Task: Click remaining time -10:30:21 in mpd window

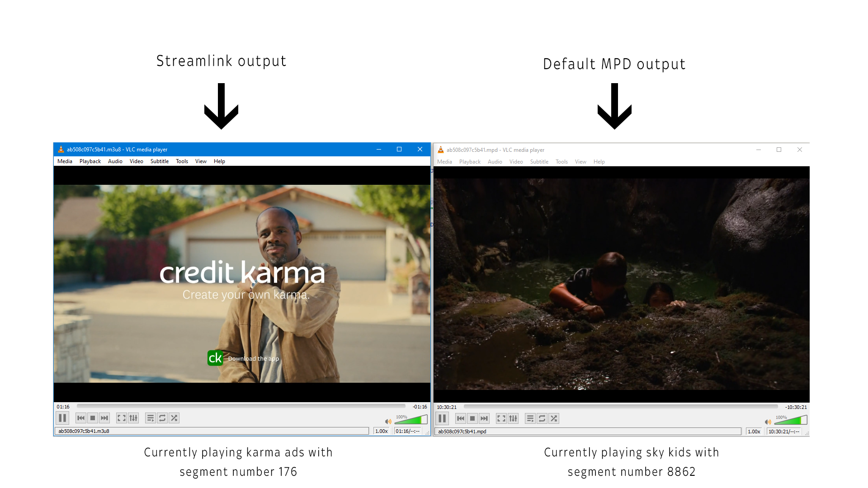Action: 796,407
